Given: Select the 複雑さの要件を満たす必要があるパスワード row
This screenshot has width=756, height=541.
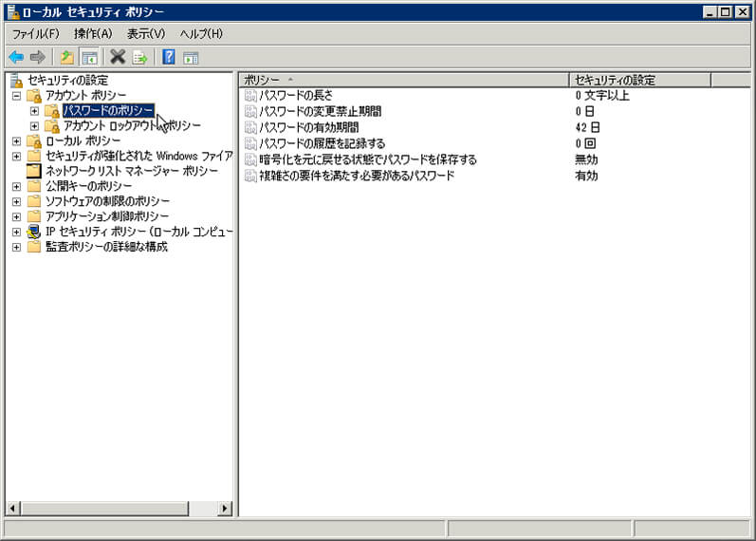Looking at the screenshot, I should point(494,176).
